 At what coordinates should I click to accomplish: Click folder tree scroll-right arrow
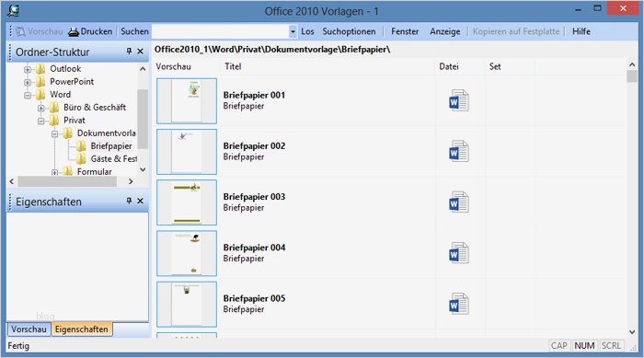(131, 181)
